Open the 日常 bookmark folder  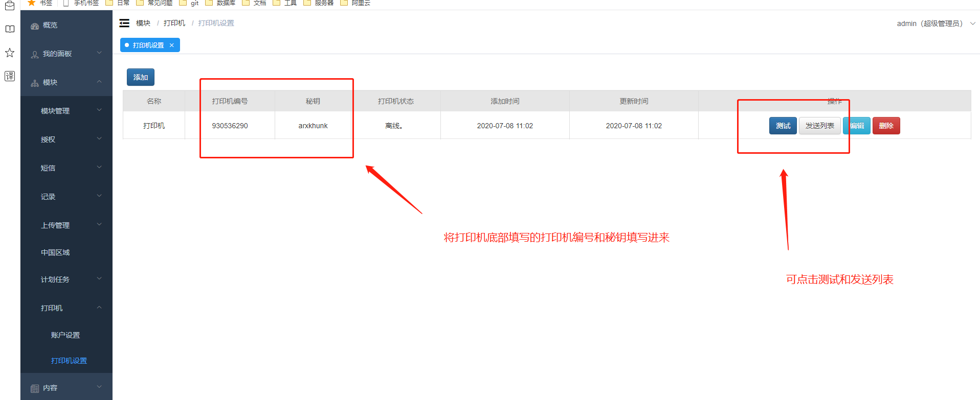(118, 3)
